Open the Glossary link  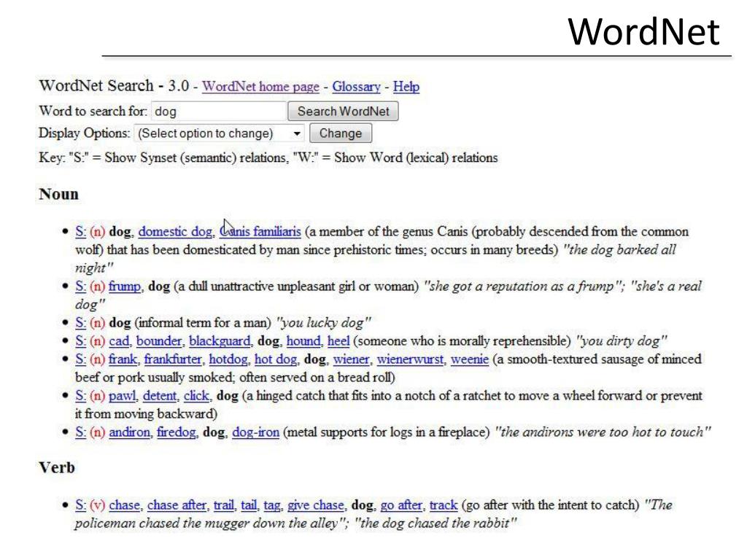pos(356,87)
